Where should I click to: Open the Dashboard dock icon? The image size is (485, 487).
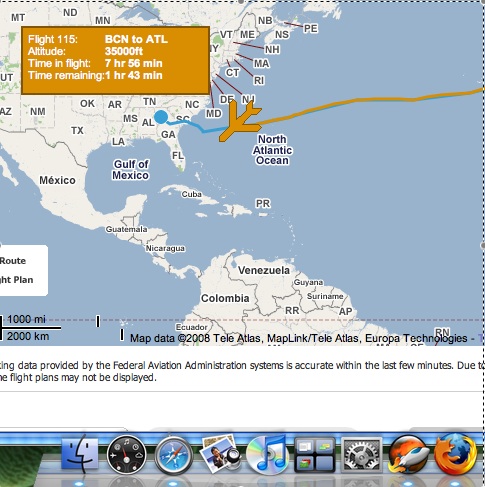click(x=127, y=455)
